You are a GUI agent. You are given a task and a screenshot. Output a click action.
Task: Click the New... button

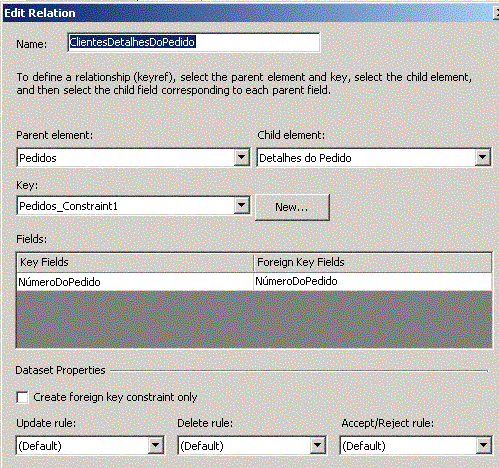[292, 207]
